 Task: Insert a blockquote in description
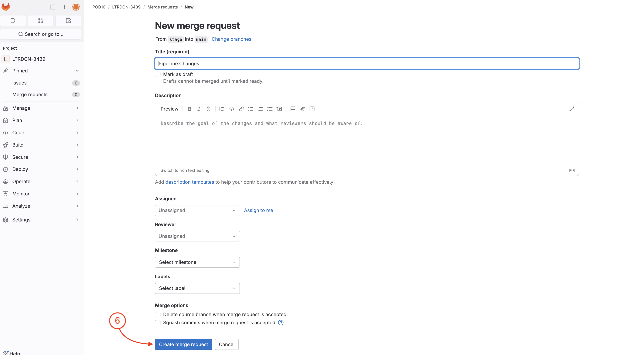[222, 109]
